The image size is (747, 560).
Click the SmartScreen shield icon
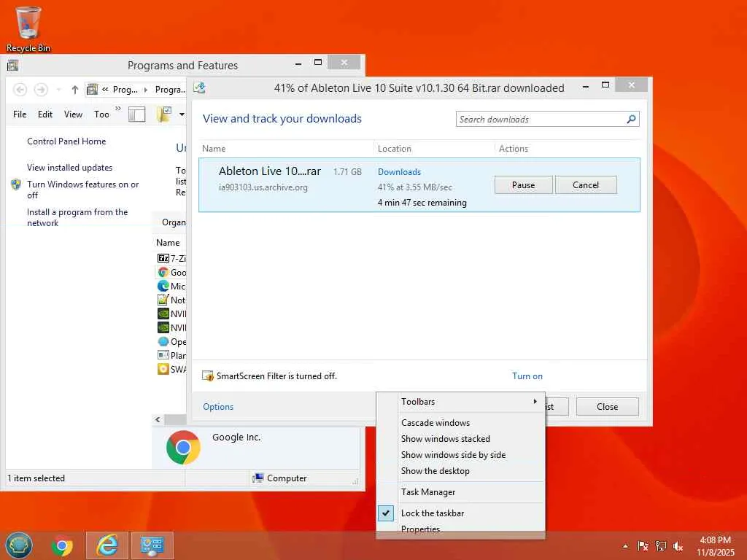coord(208,376)
